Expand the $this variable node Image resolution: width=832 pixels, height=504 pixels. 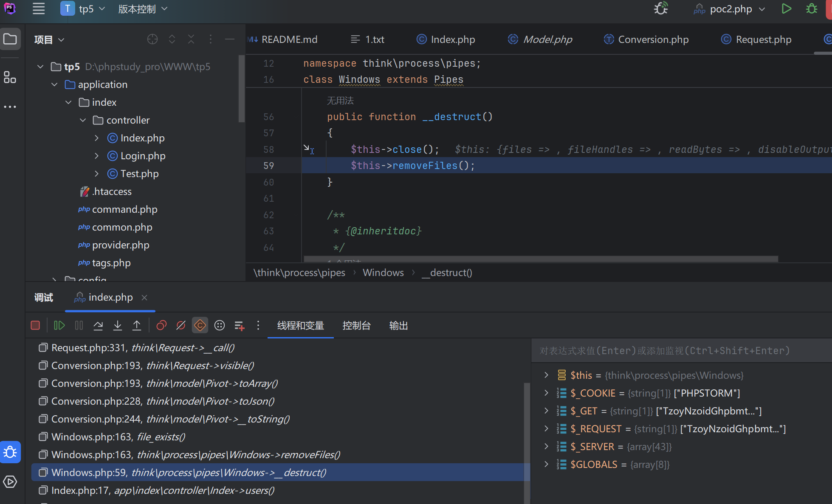(x=546, y=375)
